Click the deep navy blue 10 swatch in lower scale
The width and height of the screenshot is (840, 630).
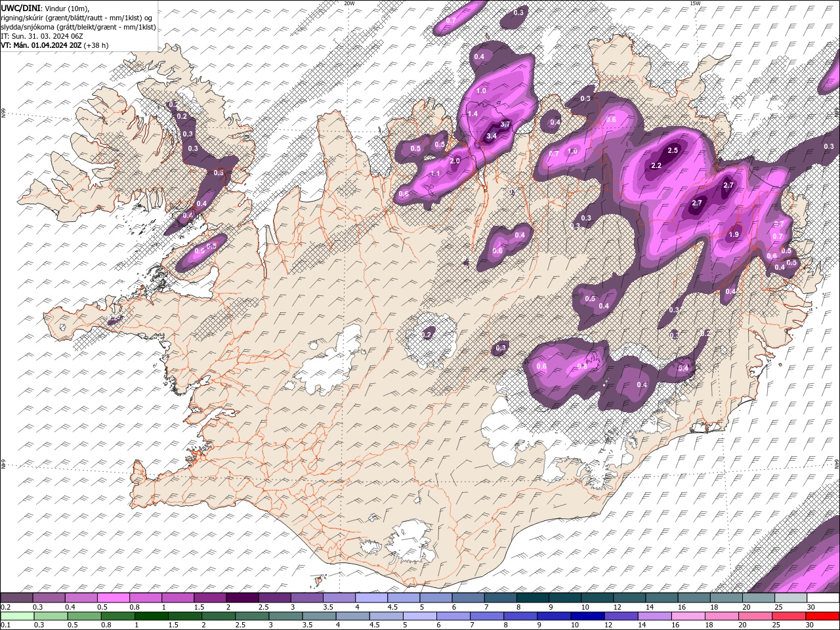[587, 616]
